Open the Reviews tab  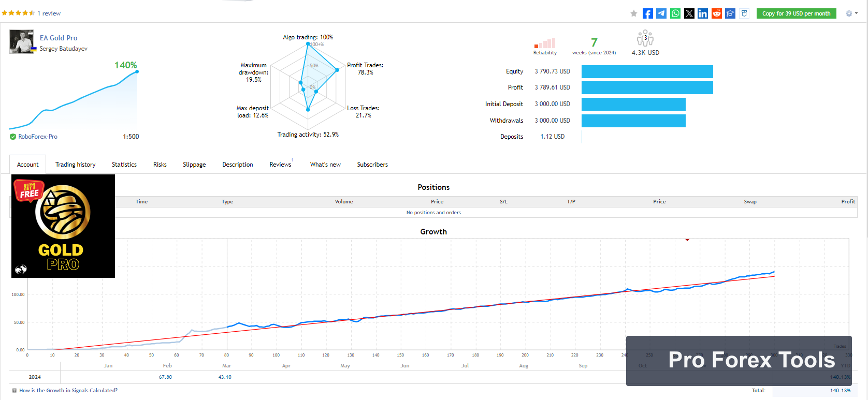[281, 165]
